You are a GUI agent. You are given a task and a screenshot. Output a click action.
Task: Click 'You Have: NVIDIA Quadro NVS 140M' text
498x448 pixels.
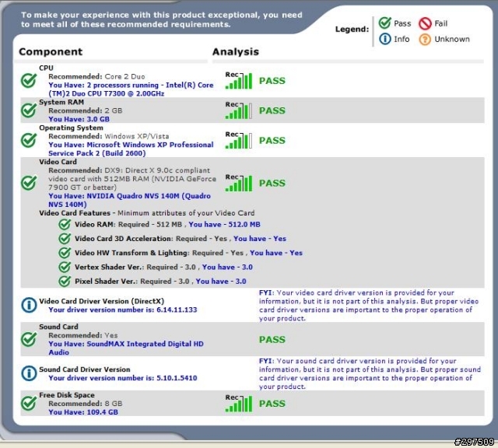click(129, 201)
